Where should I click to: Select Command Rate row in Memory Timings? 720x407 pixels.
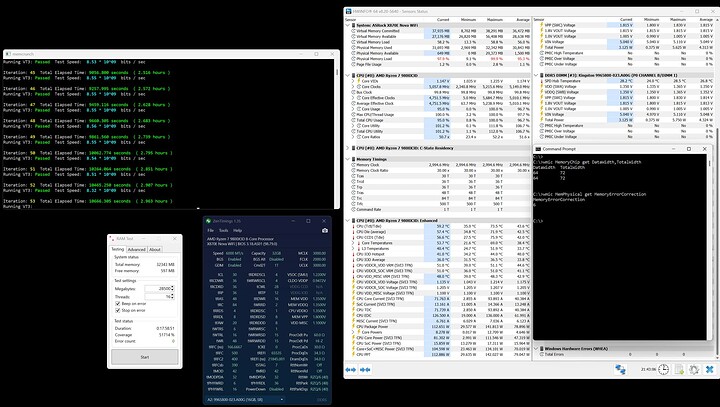pyautogui.click(x=438, y=209)
